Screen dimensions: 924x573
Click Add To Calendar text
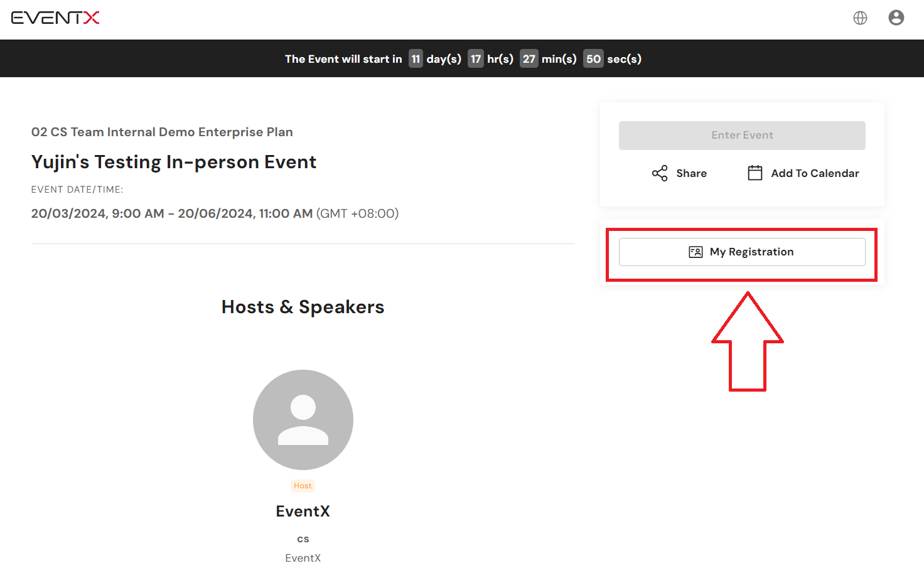click(x=815, y=173)
